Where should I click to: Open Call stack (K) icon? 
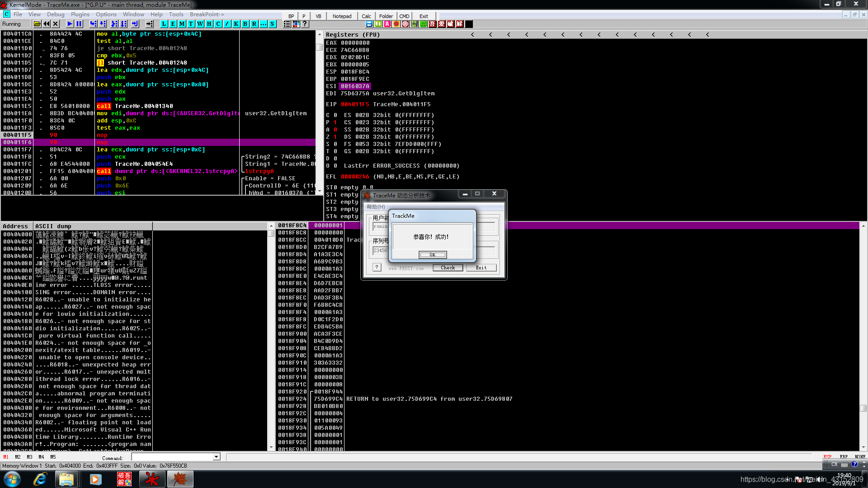pos(236,24)
